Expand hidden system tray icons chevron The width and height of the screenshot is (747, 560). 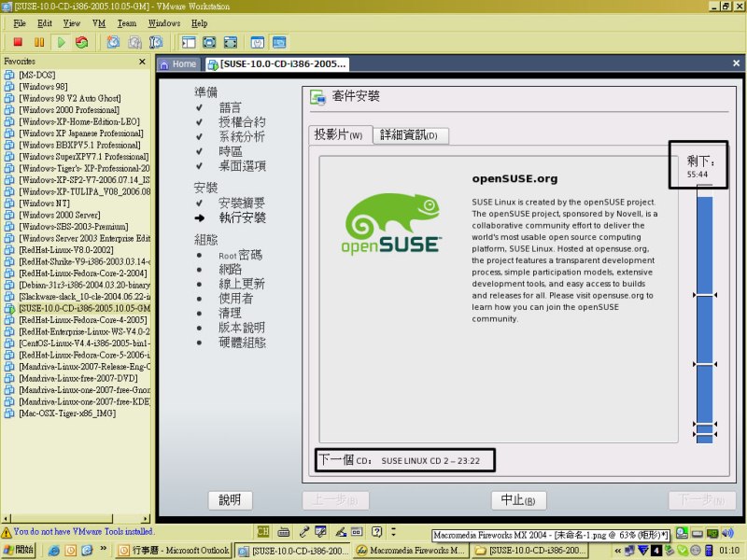(x=618, y=551)
